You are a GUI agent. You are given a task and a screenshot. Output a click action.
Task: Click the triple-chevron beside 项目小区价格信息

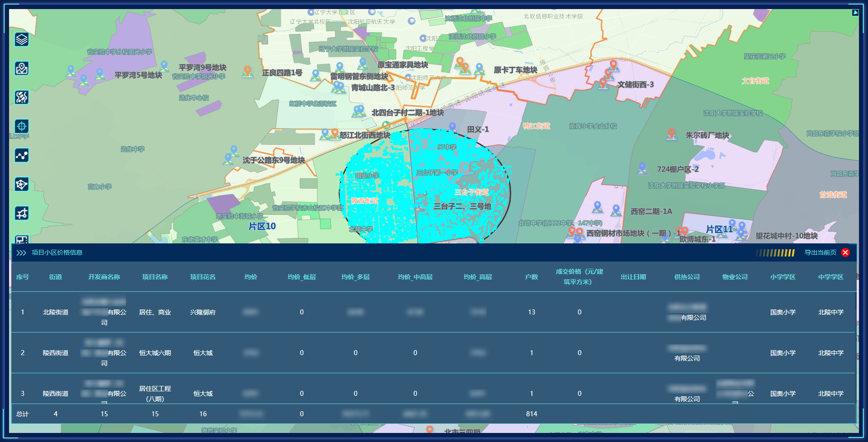21,253
